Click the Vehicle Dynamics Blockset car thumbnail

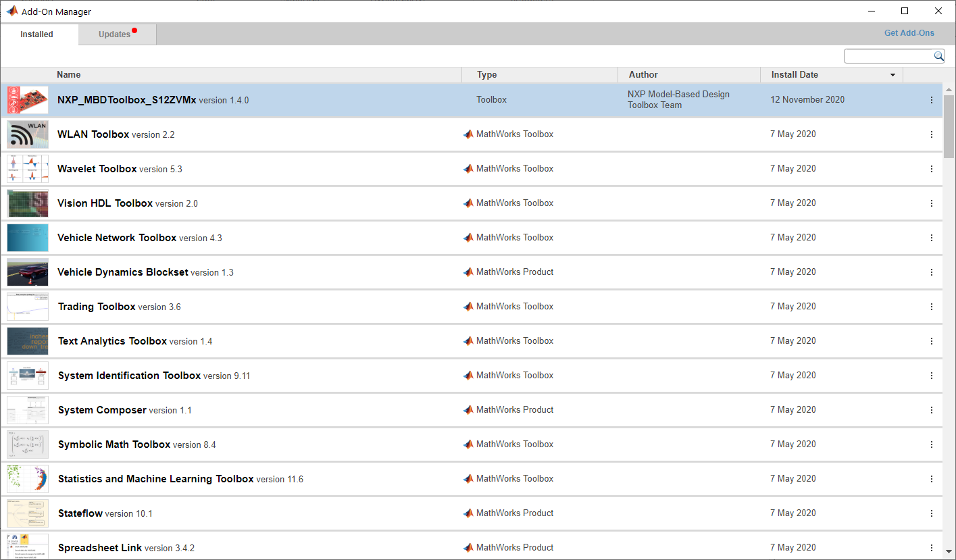coord(27,272)
